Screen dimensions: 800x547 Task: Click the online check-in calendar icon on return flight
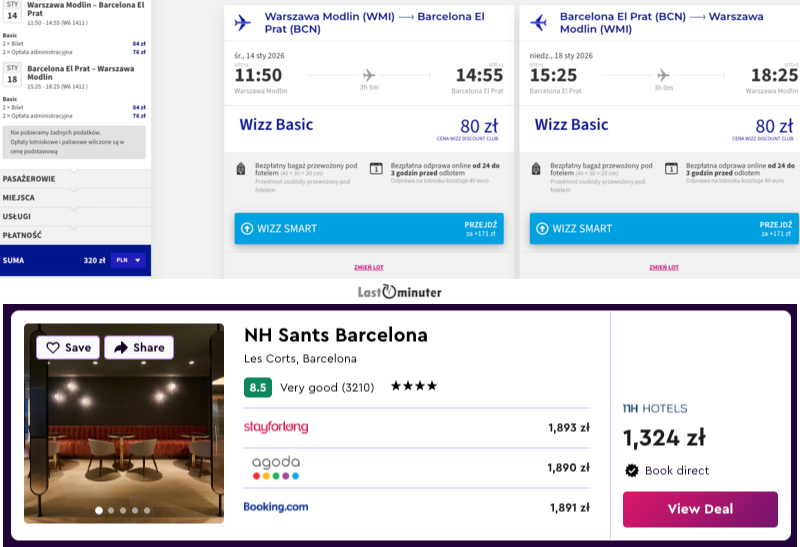(670, 168)
